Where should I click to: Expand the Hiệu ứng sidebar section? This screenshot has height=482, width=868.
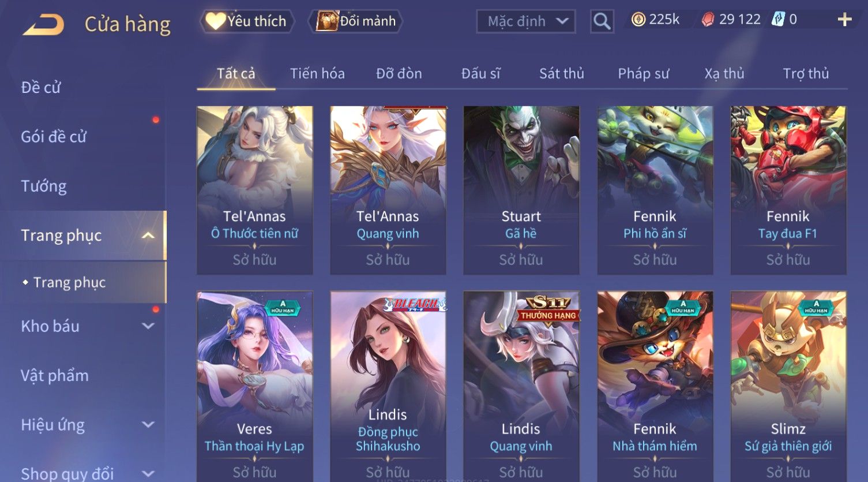148,425
